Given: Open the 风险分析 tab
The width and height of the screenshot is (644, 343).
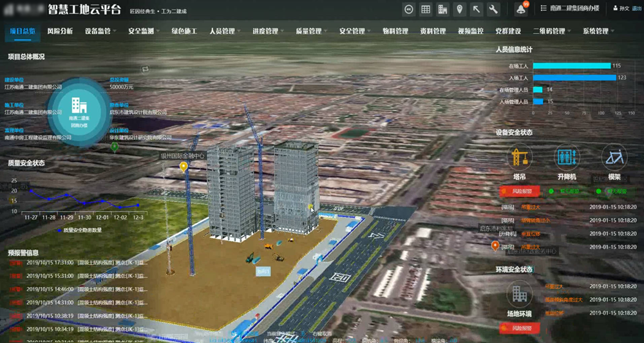Looking at the screenshot, I should (60, 31).
